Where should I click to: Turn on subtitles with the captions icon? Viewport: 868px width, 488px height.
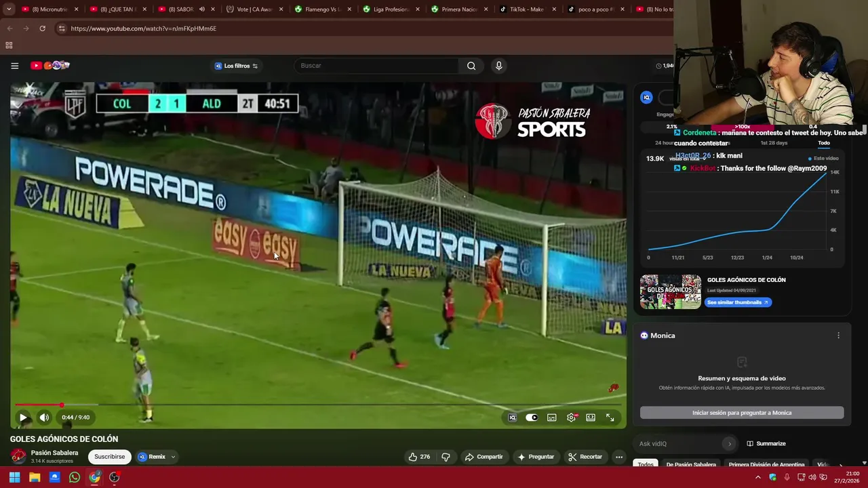tap(552, 418)
